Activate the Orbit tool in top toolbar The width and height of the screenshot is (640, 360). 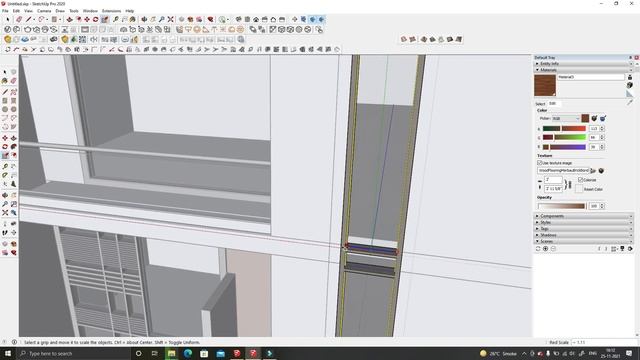pos(144,19)
